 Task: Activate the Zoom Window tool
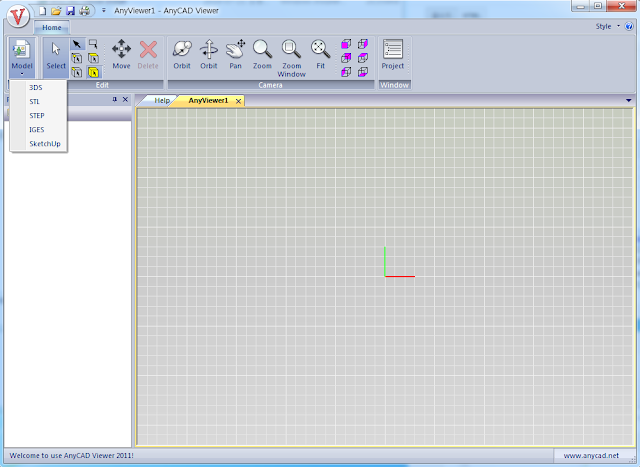[291, 58]
